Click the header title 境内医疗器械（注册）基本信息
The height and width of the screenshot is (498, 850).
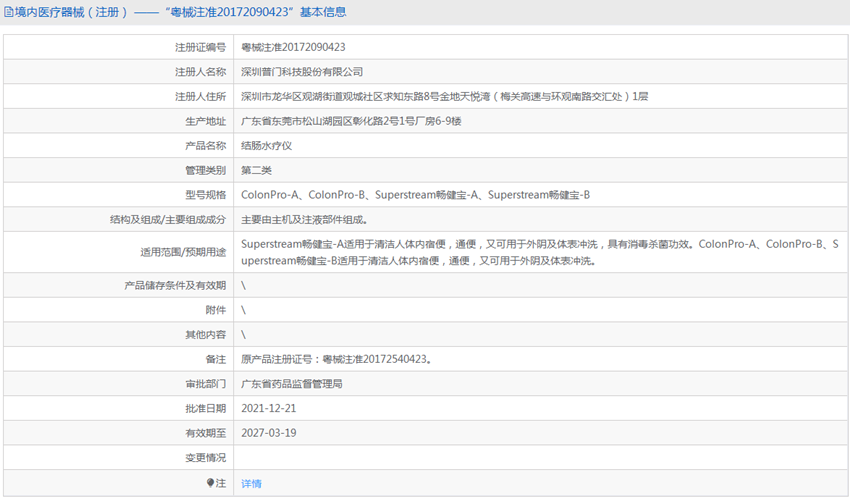click(x=181, y=12)
